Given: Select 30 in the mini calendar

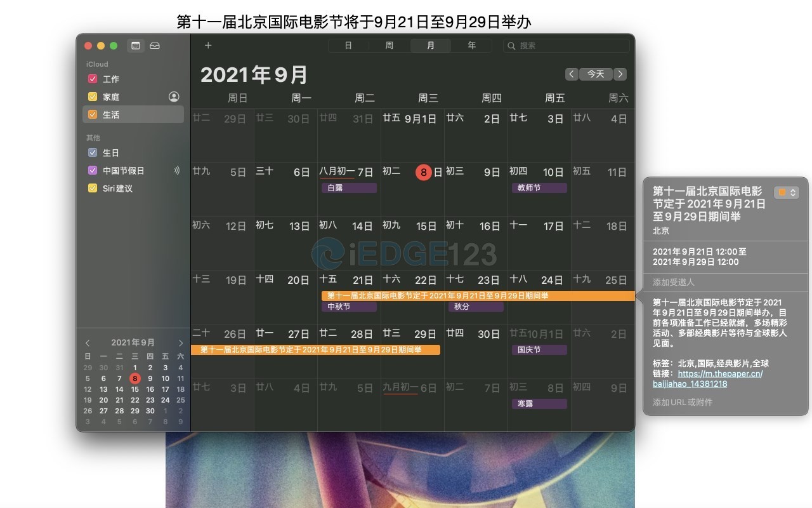Looking at the screenshot, I should pos(150,411).
